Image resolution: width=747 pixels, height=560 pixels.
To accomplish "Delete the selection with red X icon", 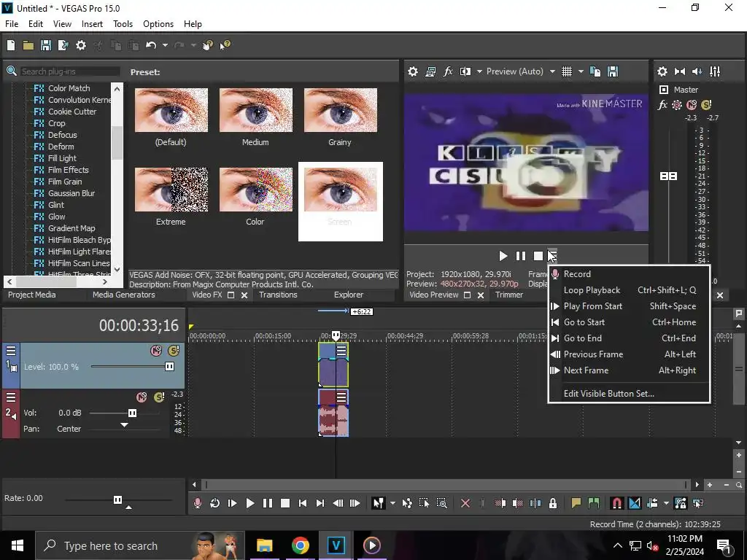I will coord(465,503).
